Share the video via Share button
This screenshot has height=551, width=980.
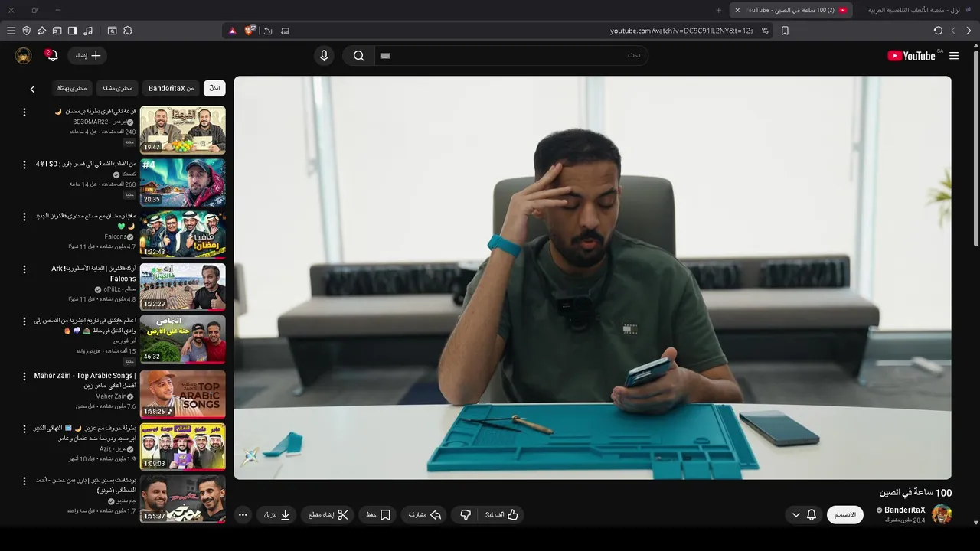[425, 515]
